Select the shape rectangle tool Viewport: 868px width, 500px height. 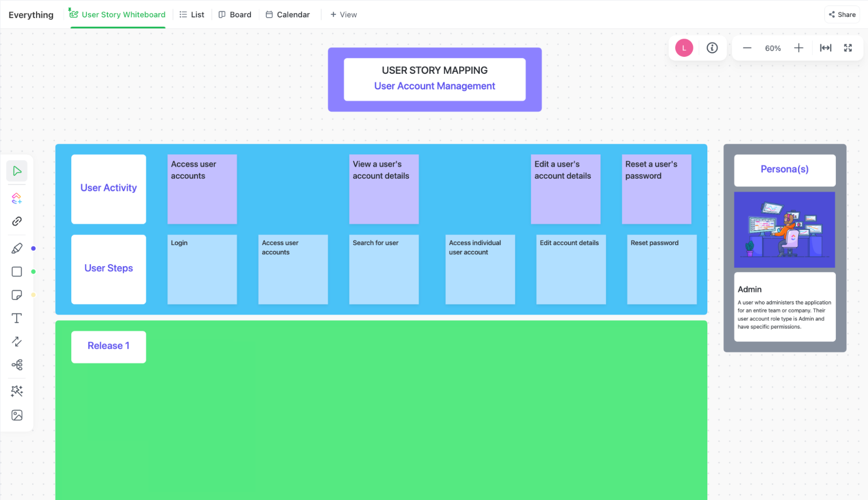tap(17, 272)
